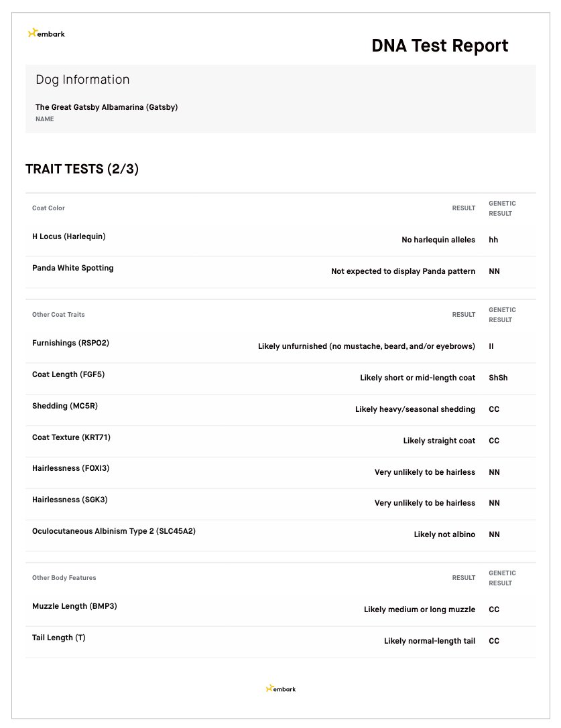The image size is (561, 728).
Task: Click the Coat Length (FGF5) label
Action: 68,374
